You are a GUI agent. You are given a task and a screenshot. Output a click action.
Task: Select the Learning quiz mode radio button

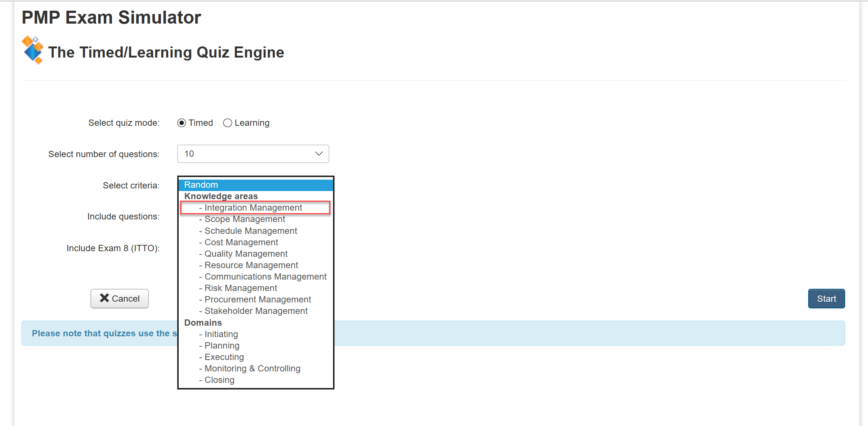coord(227,123)
